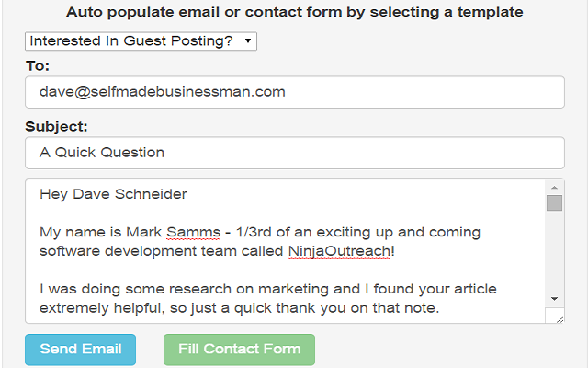
Task: Click the textarea resize handle corner
Action: click(558, 316)
